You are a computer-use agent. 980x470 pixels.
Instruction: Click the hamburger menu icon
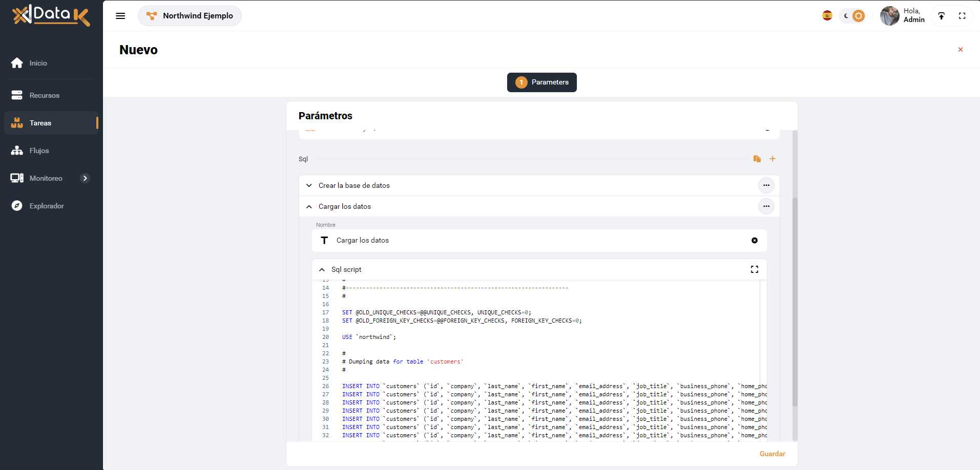[x=120, y=16]
